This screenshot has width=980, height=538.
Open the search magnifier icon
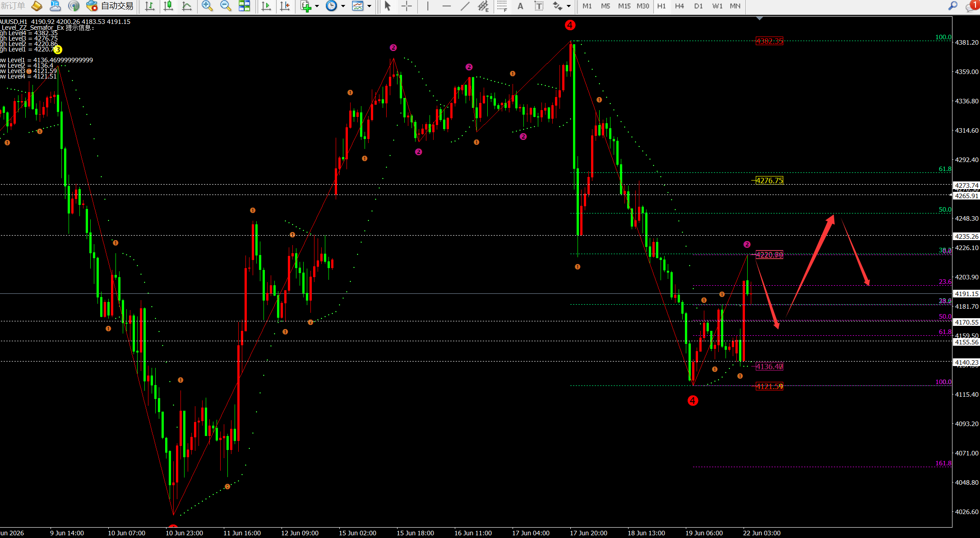tap(953, 6)
